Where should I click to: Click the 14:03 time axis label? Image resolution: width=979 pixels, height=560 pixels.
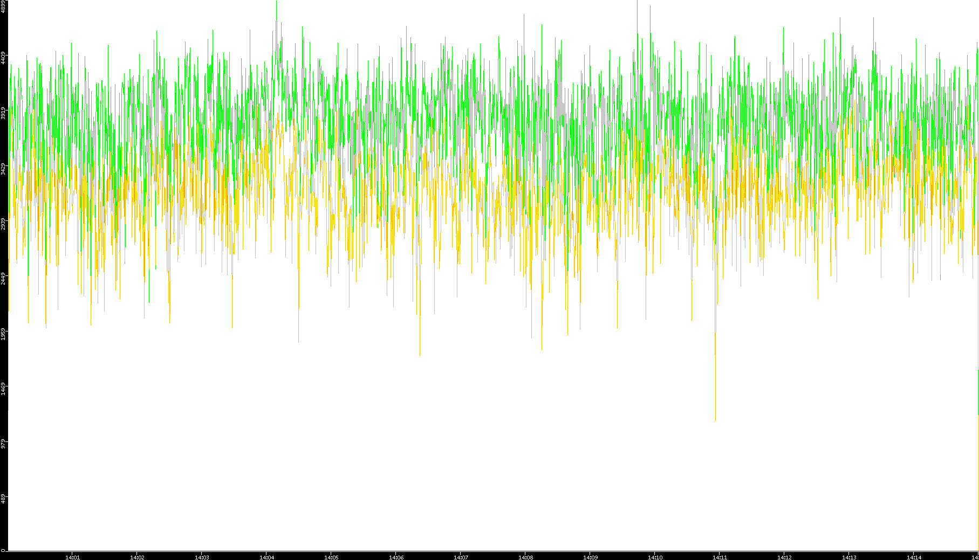point(202,557)
